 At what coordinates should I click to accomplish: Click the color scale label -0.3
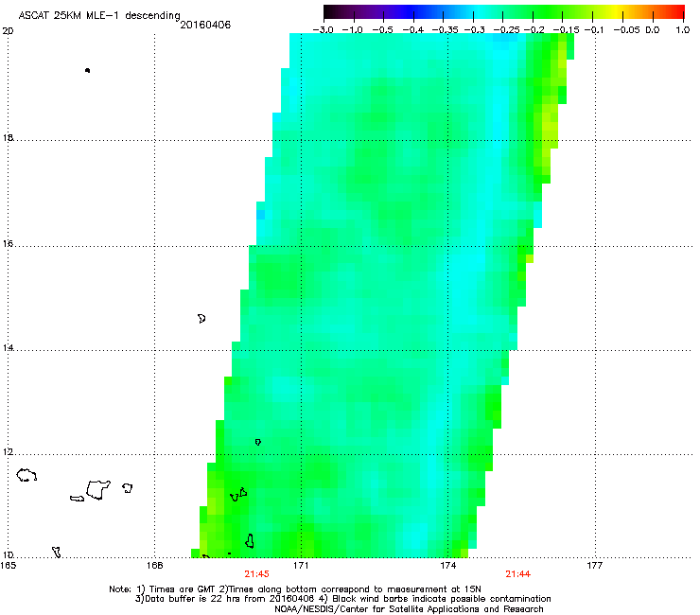475,30
